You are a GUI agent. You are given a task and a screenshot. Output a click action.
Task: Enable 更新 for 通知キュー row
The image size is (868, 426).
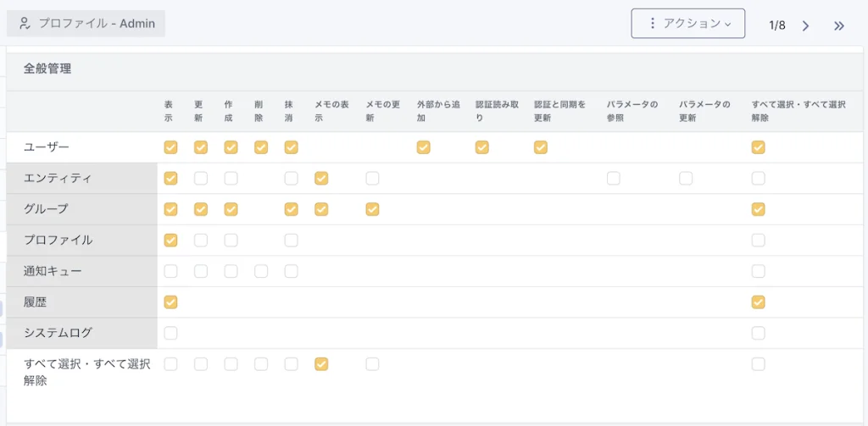[201, 271]
